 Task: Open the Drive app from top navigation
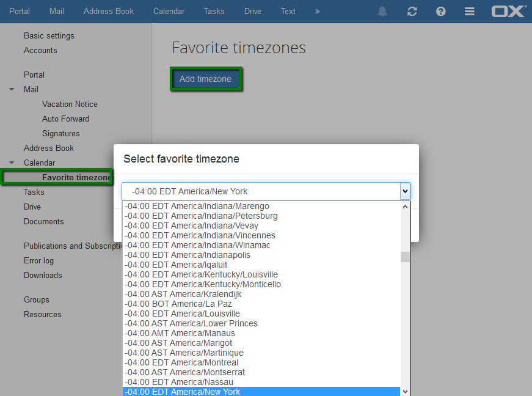click(253, 11)
